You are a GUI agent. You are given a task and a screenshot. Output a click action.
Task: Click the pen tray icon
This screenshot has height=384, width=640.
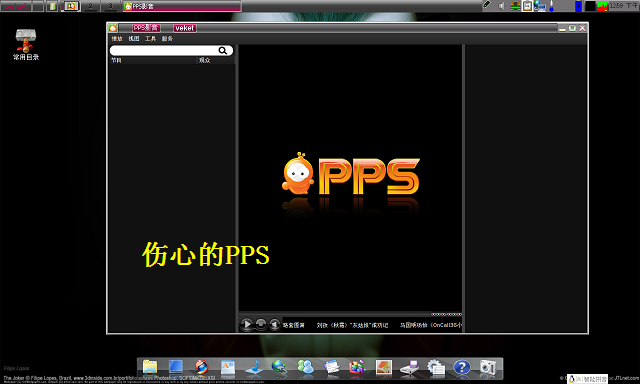click(x=486, y=5)
